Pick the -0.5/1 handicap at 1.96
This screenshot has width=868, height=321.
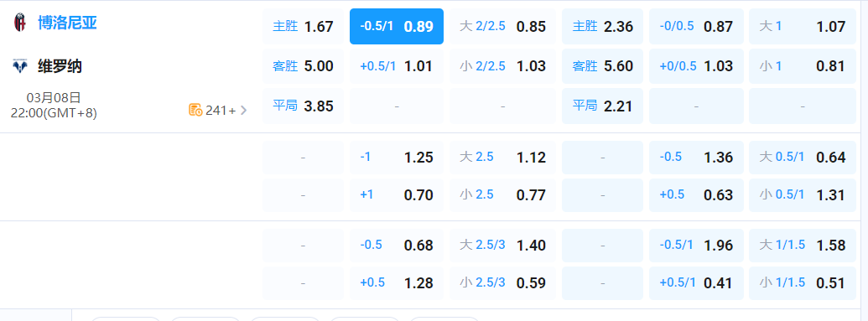tap(696, 246)
